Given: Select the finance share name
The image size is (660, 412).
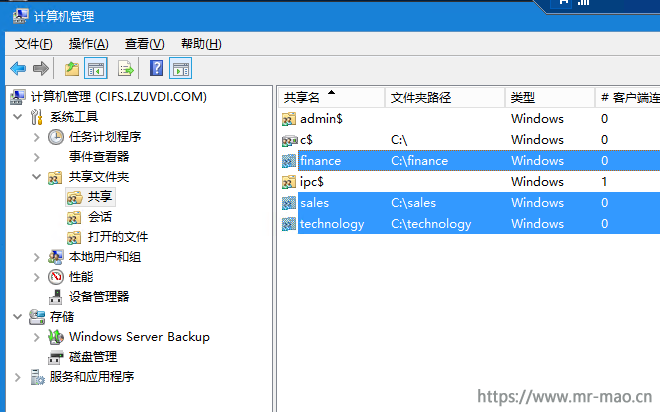Looking at the screenshot, I should tap(320, 161).
